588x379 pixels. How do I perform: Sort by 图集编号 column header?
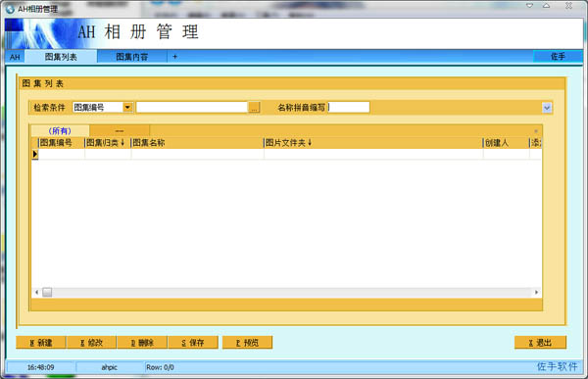61,142
